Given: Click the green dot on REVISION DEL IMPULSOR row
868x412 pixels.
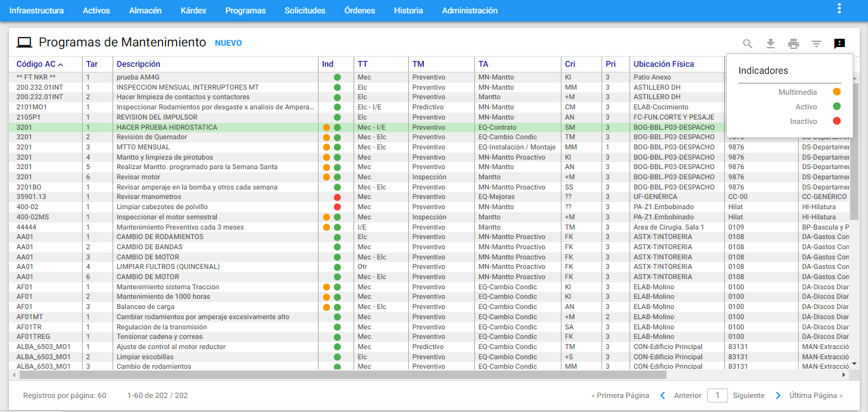Looking at the screenshot, I should (337, 118).
